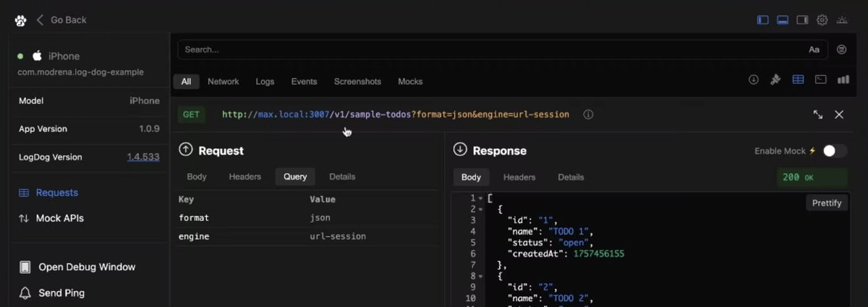
Task: Click the GET method badge
Action: coord(191,114)
